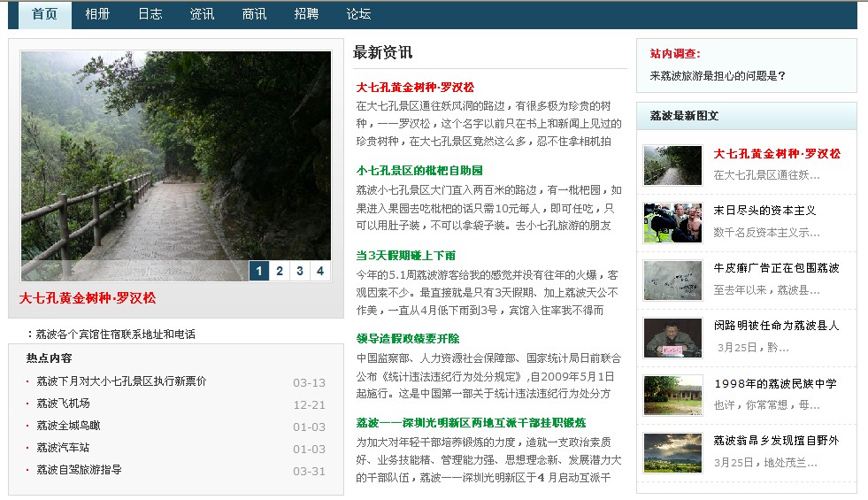Screen dimensions: 868x500
Task: Select slide number 2 in the slideshow
Action: click(280, 271)
